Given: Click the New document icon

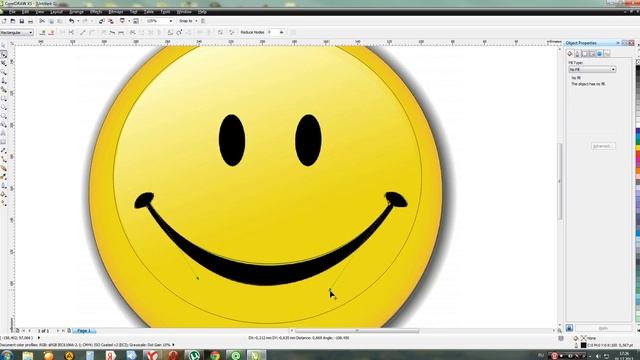Looking at the screenshot, I should pos(4,21).
